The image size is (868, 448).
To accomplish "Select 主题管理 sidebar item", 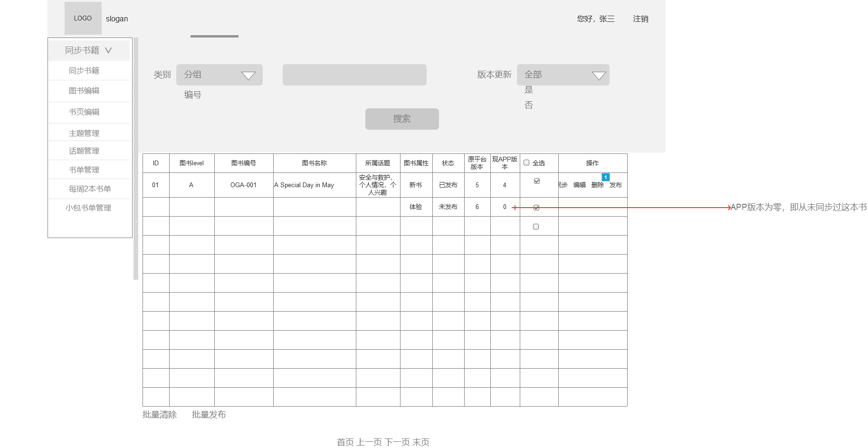I will pyautogui.click(x=84, y=133).
